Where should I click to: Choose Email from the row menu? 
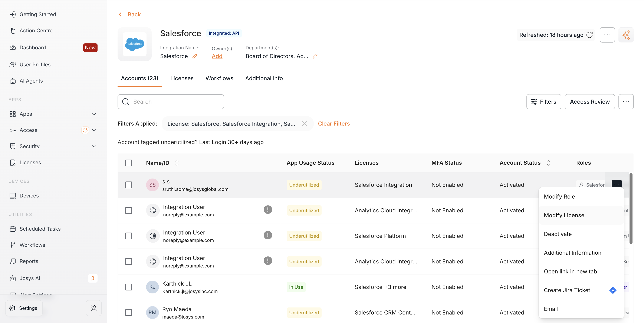coord(581,309)
